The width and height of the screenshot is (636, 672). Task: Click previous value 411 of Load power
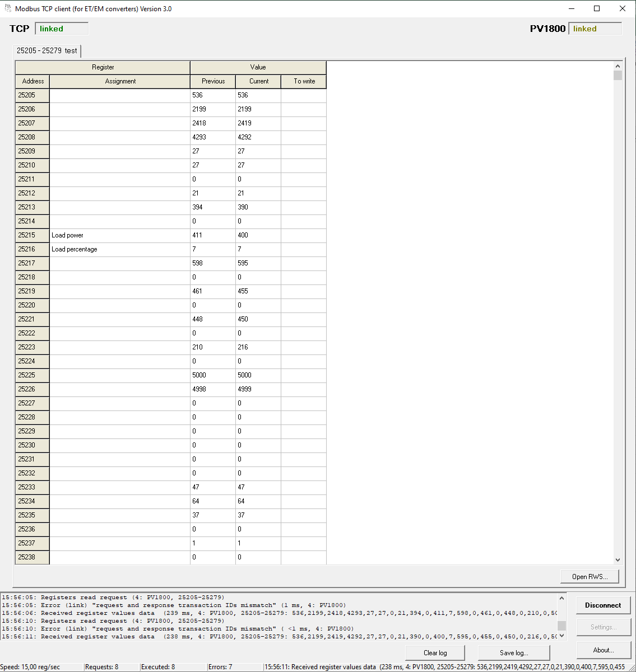[213, 235]
